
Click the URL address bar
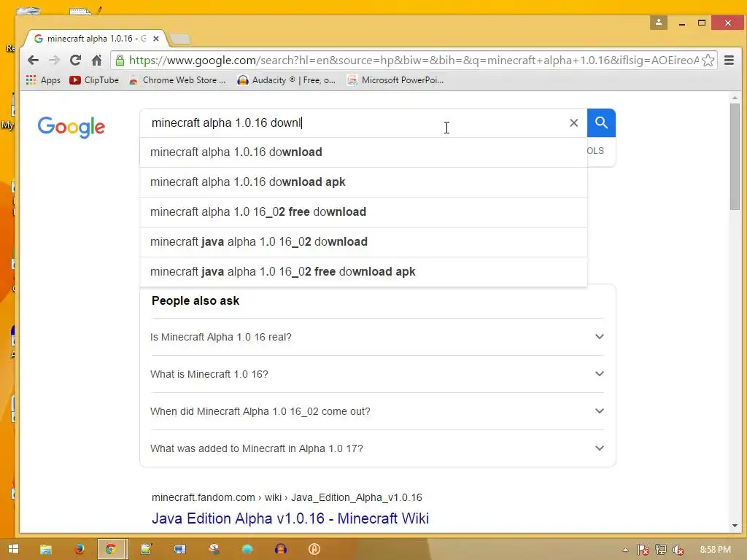414,60
